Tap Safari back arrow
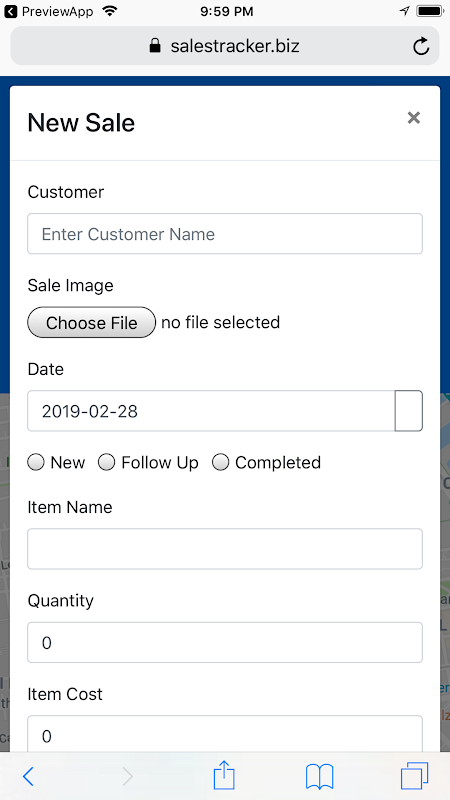Screen dimensions: 450x800 tap(28, 776)
